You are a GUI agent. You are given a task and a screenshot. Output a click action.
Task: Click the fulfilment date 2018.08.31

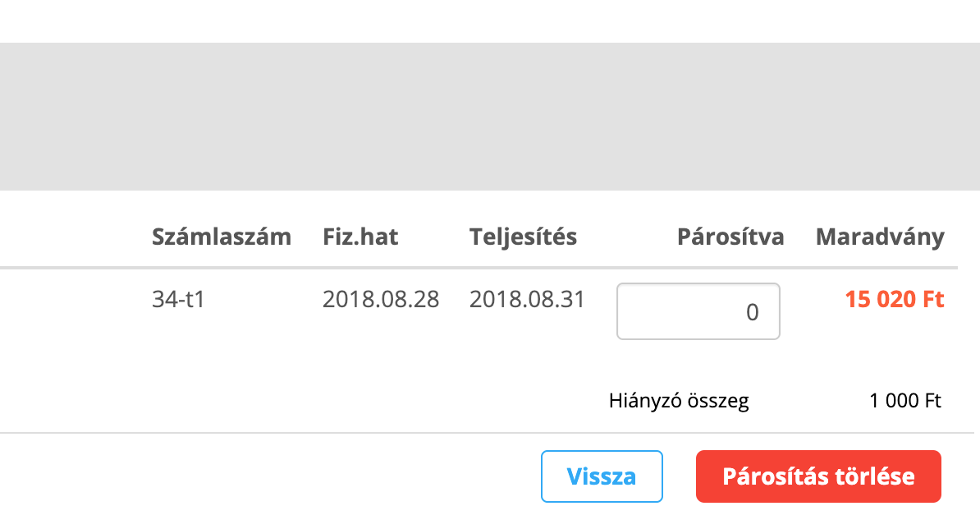point(527,300)
